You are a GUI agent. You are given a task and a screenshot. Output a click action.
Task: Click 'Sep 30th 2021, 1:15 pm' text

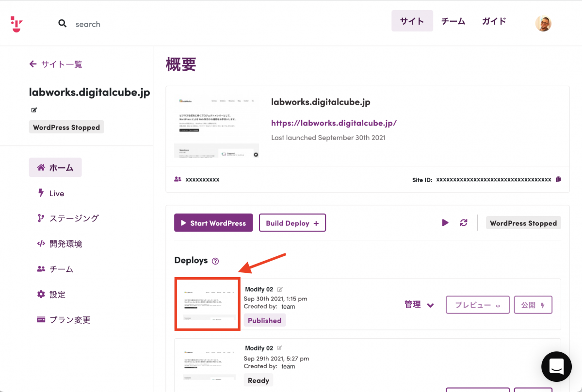275,298
